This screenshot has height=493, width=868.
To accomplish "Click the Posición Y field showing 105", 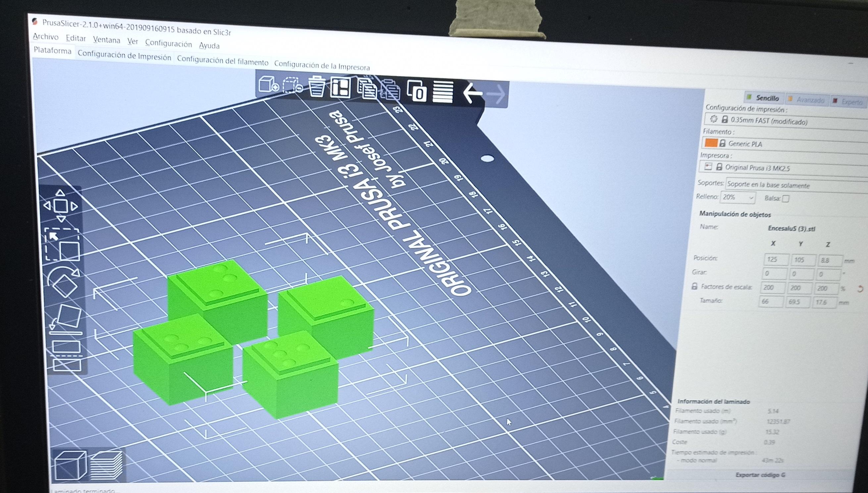I will point(803,260).
